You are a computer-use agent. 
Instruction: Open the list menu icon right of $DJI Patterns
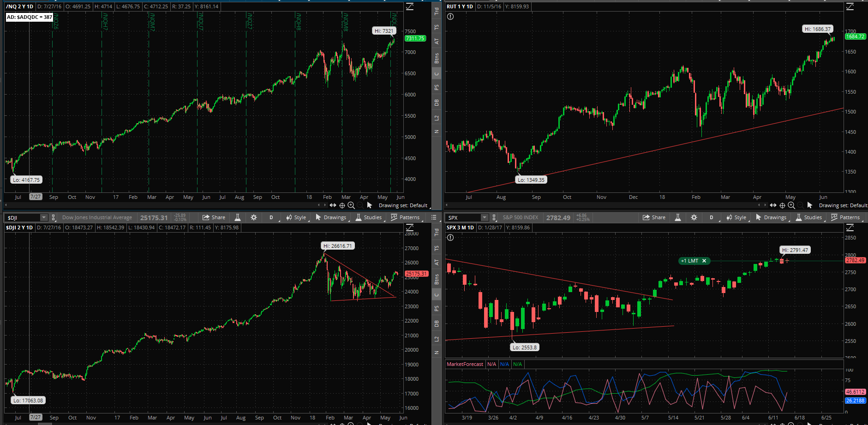434,217
